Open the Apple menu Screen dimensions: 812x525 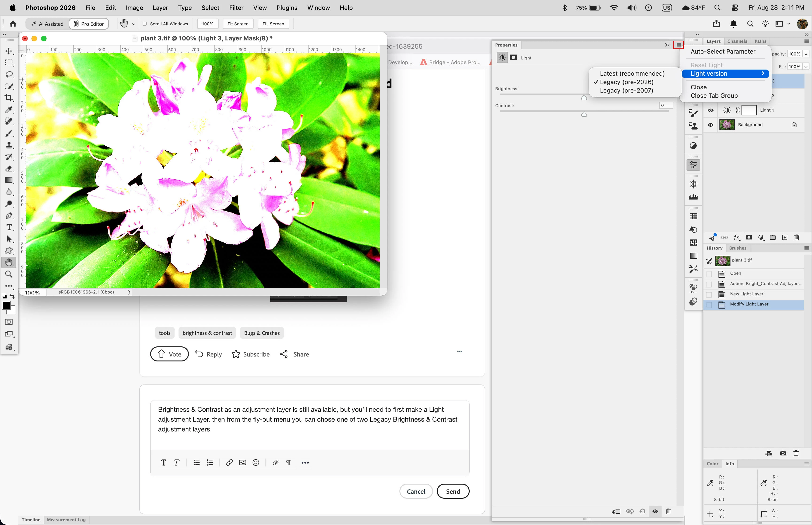[x=12, y=8]
